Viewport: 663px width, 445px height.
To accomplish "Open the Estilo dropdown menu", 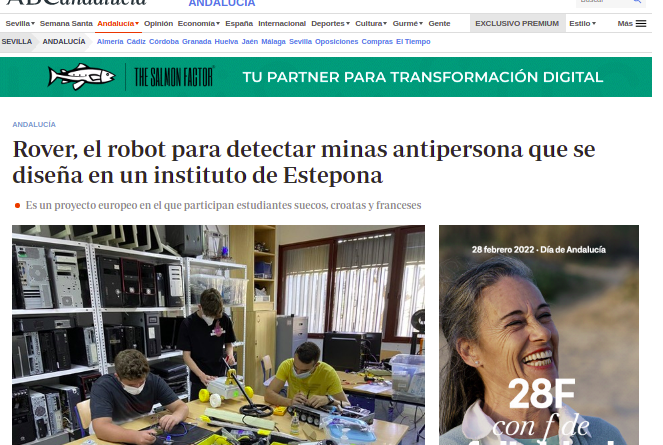I will click(582, 23).
